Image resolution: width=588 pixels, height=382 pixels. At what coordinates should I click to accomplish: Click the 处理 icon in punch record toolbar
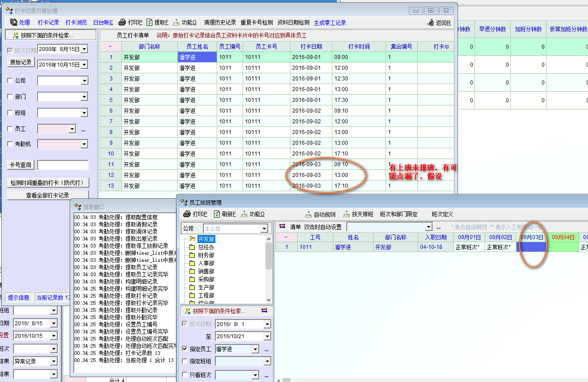point(14,22)
